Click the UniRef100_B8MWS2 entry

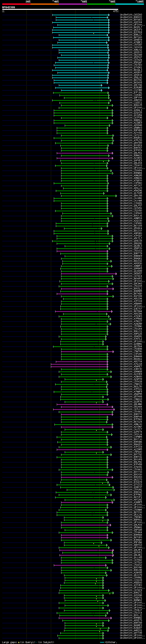pyautogui.click(x=131, y=600)
